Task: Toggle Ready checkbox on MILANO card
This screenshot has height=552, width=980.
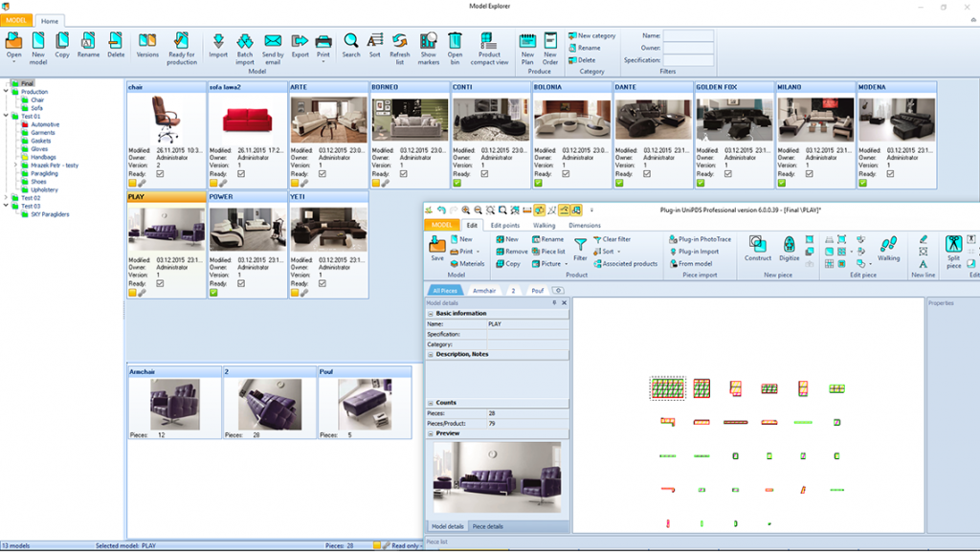Action: click(810, 174)
